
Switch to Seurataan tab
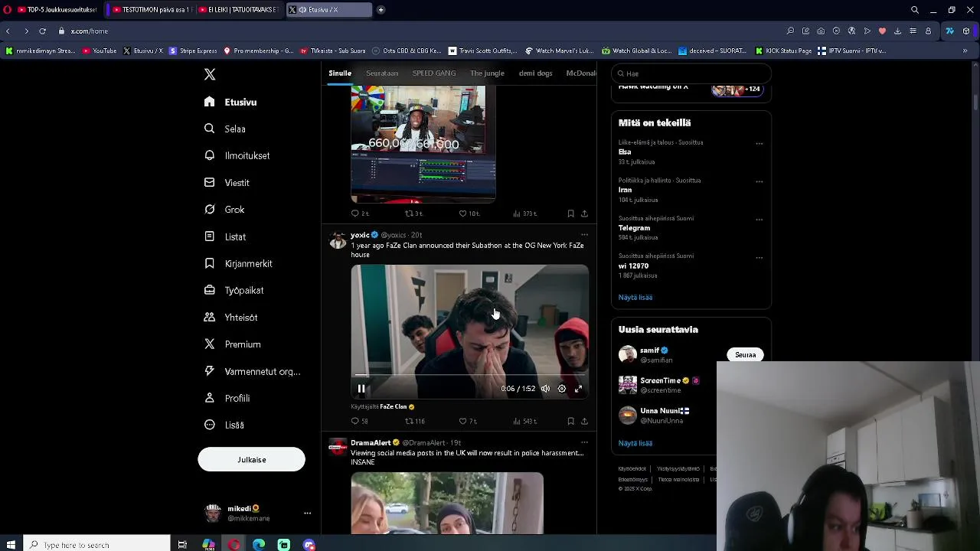click(382, 73)
